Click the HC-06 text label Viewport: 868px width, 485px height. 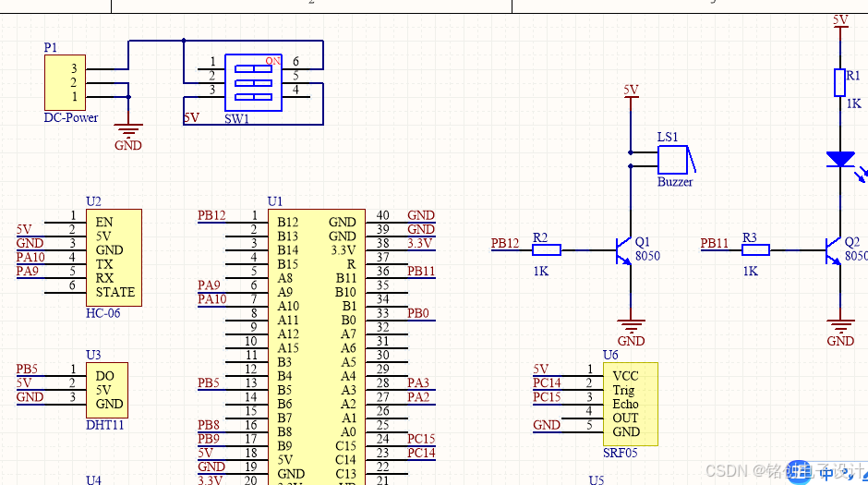click(103, 313)
